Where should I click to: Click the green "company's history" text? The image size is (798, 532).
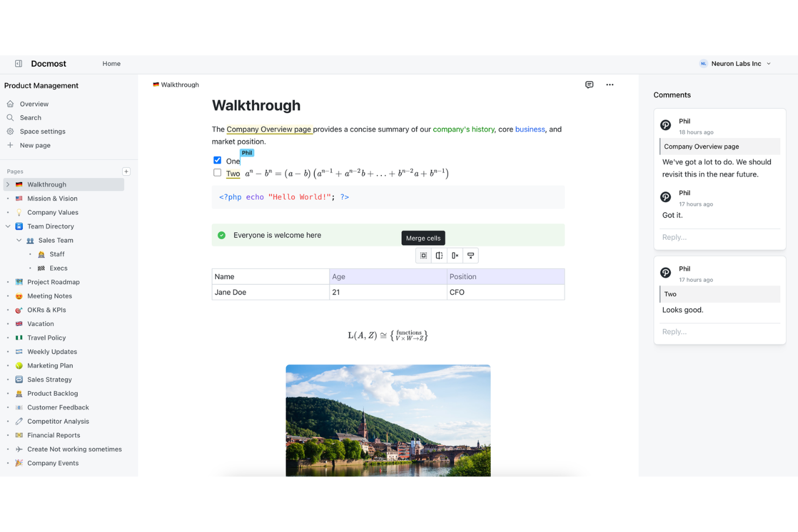click(464, 129)
